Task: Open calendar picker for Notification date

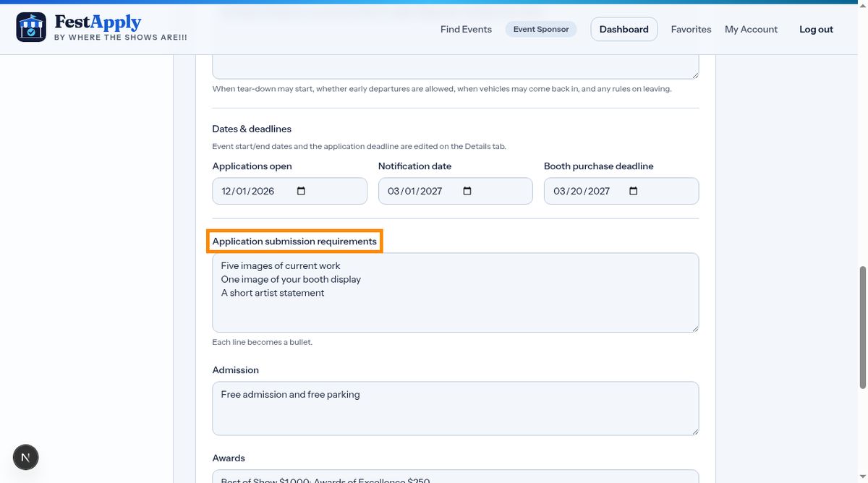Action: tap(467, 191)
